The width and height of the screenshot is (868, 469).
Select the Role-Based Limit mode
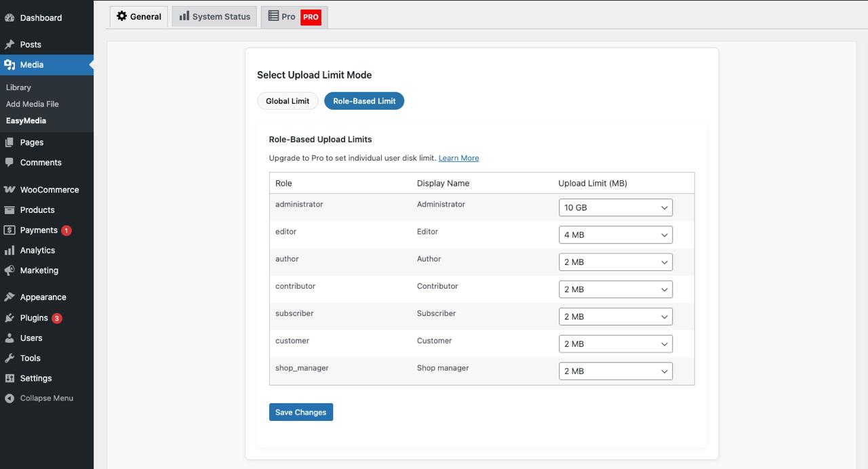(364, 100)
